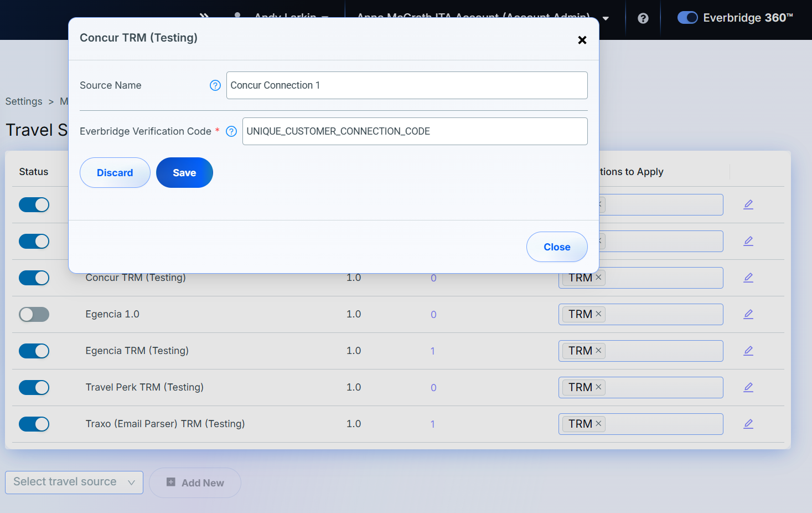This screenshot has height=513, width=812.
Task: Disable the Travel Perk TRM (Testing) toggle
Action: click(x=34, y=388)
